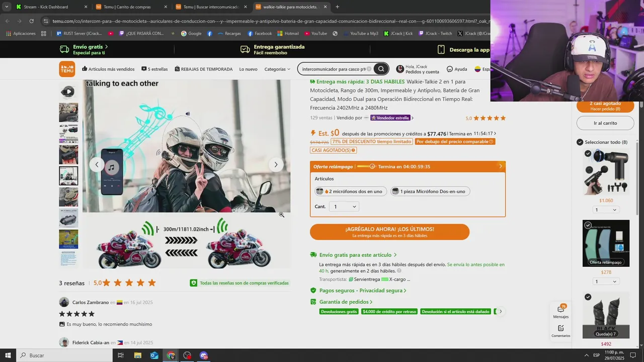Open Chrome tab search dropdown
This screenshot has width=644, height=362.
6,7
